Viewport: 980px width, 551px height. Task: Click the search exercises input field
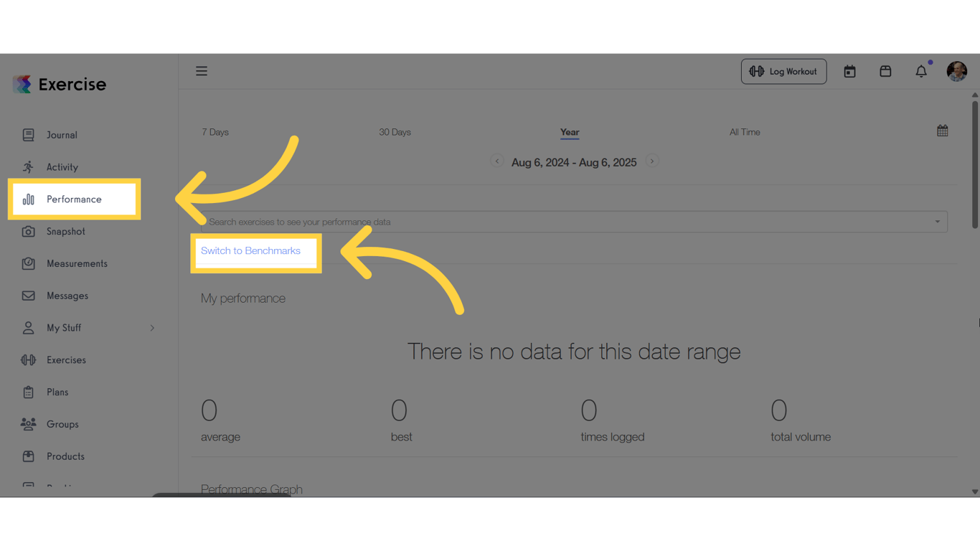click(574, 222)
